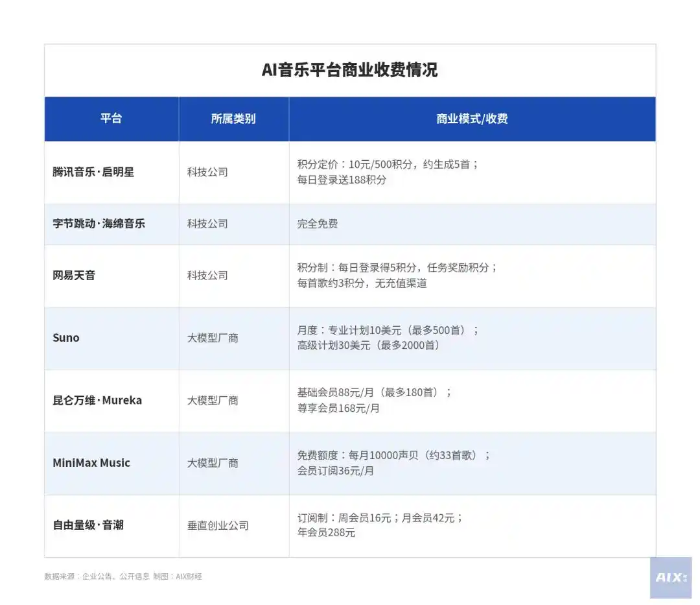The width and height of the screenshot is (700, 605).
Task: Click the 商业模式/收费 column header
Action: pos(472,119)
